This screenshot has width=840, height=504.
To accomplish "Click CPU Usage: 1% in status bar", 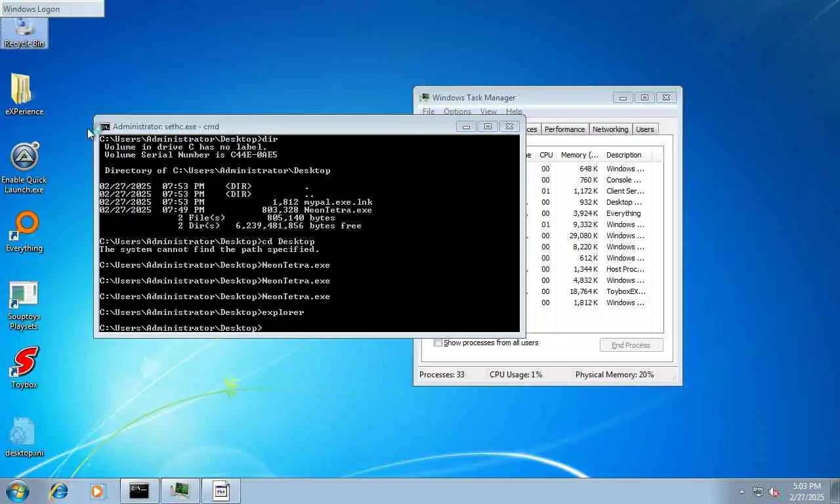I will pos(516,375).
